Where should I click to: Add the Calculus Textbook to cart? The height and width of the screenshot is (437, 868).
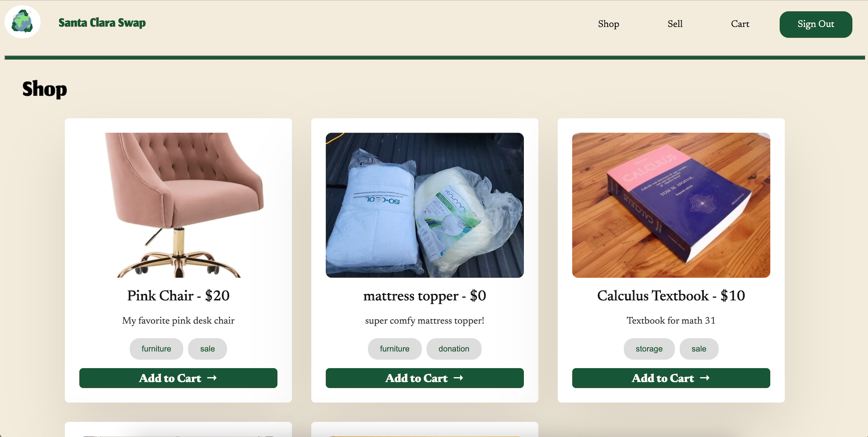tap(671, 378)
